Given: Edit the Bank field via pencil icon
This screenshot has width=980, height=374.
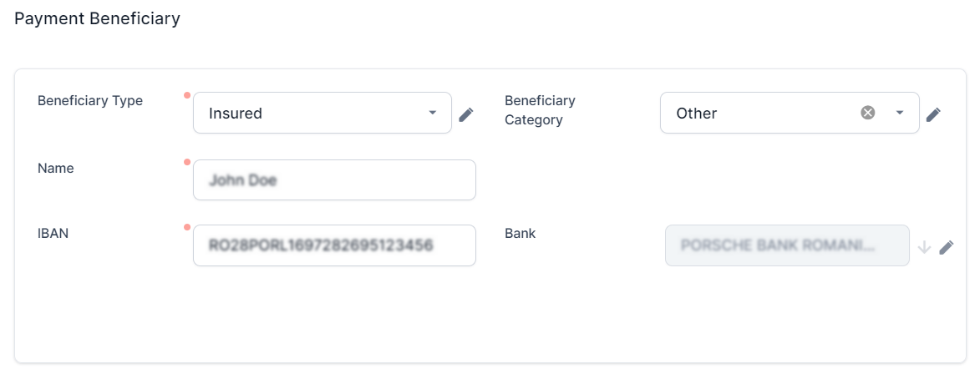Looking at the screenshot, I should pos(946,247).
